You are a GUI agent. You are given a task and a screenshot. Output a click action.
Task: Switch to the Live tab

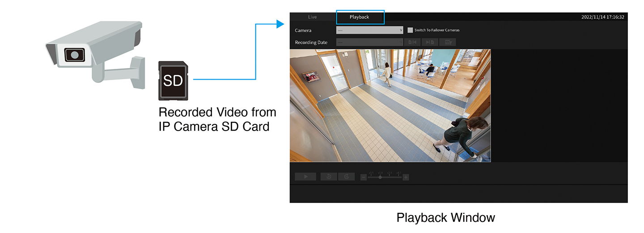pos(312,17)
